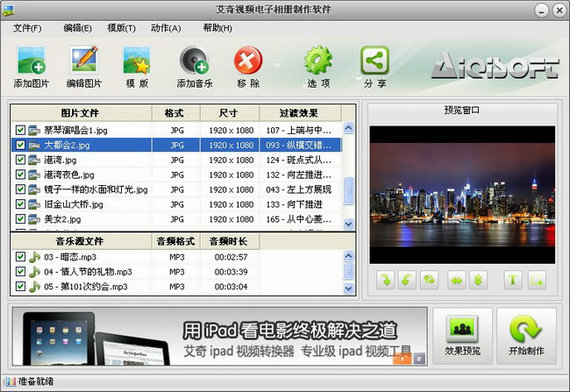This screenshot has height=392, width=570.
Task: Click the music note icon of 05 - 第101次约会.mp3
Action: [34, 287]
